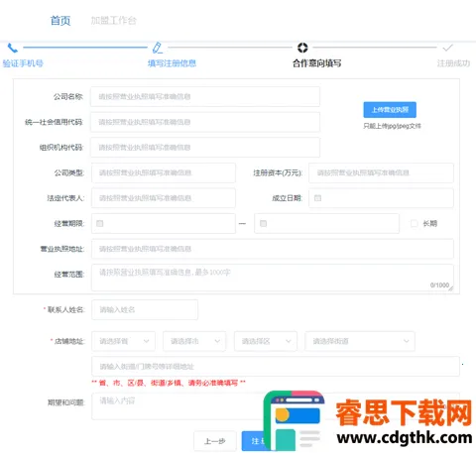The height and width of the screenshot is (453, 476).
Task: Select the 验证手机号 step label
Action: [23, 63]
